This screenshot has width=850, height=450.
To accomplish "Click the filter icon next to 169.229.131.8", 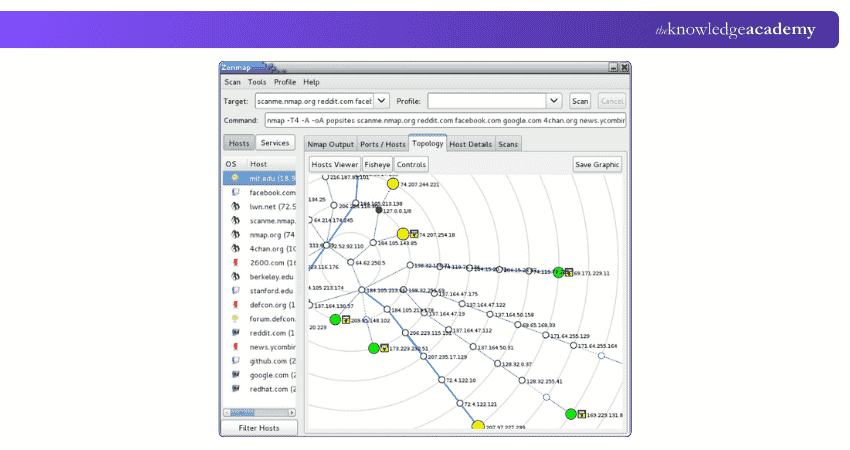I will (582, 414).
